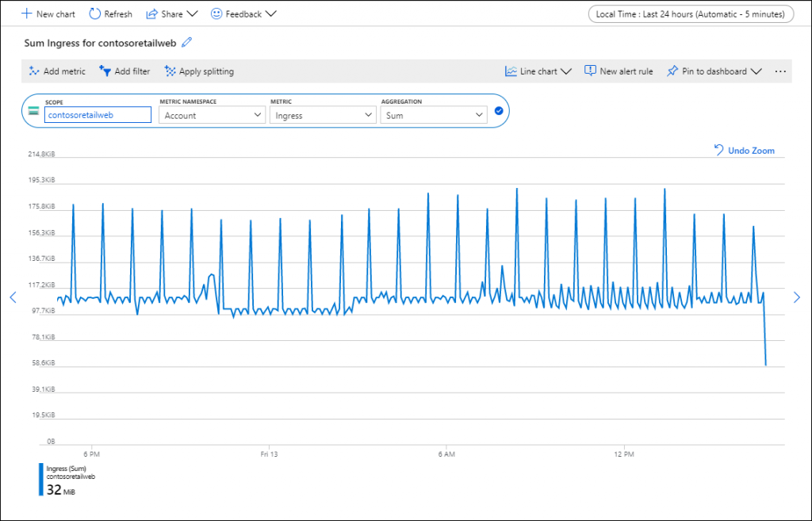Screen dimensions: 812x521
Task: Edit the chart title with the pencil icon
Action: click(x=186, y=42)
